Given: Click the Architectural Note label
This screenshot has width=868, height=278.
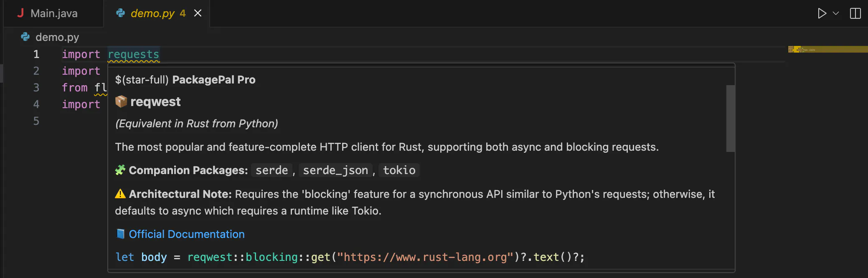Looking at the screenshot, I should [x=180, y=194].
